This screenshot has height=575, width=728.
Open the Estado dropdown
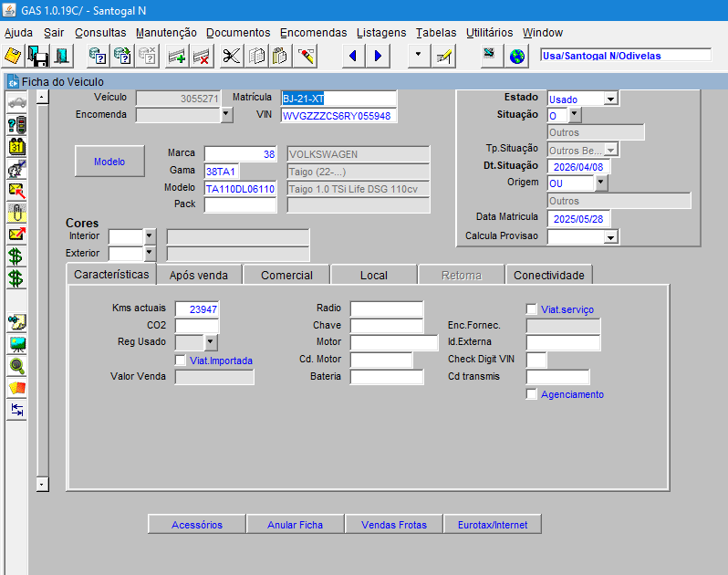[610, 99]
